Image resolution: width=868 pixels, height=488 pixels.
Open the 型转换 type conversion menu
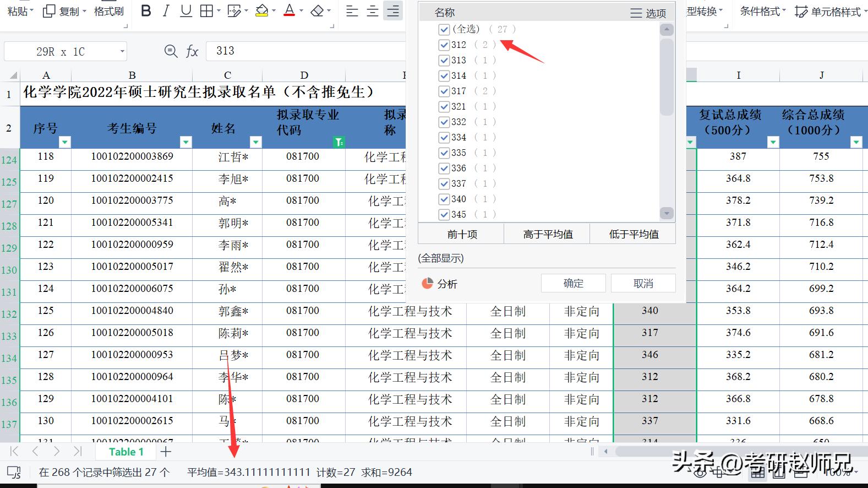(x=705, y=11)
